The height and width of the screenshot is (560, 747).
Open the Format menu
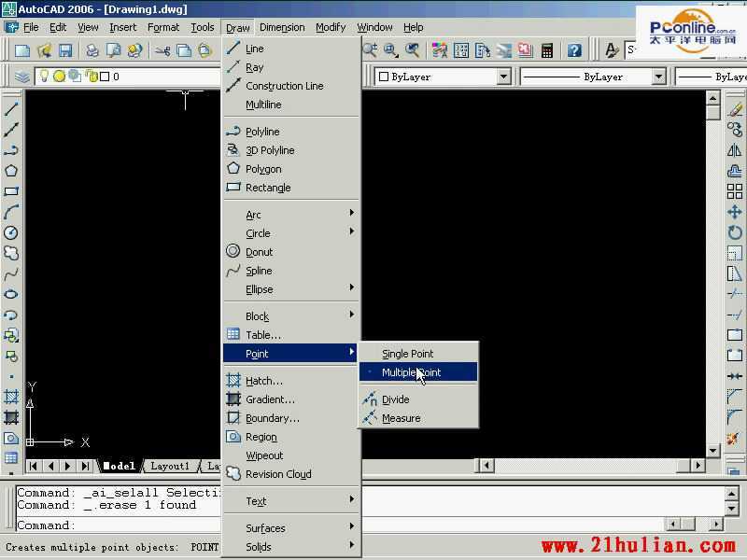163,28
